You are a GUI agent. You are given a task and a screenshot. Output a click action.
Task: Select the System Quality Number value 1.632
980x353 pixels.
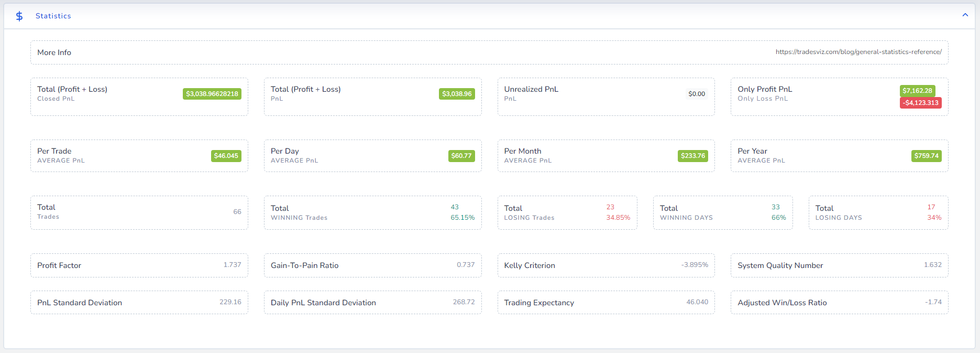point(933,265)
